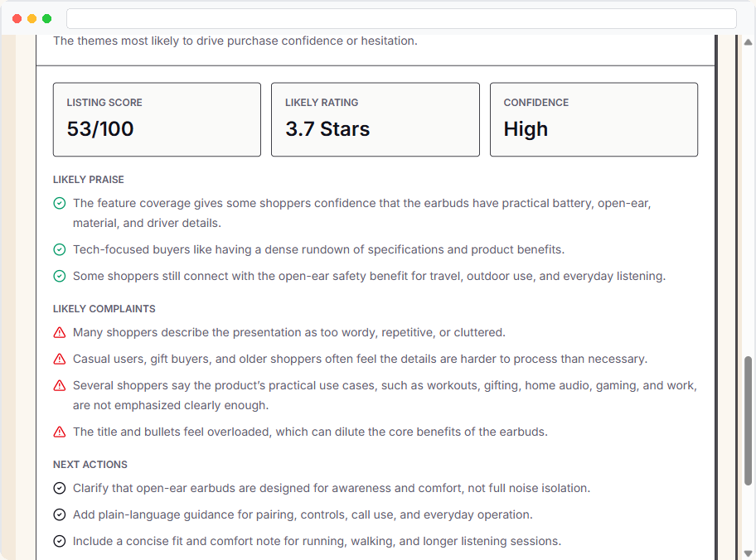
Task: Click the text about themes driving purchase confidence
Action: [x=235, y=41]
